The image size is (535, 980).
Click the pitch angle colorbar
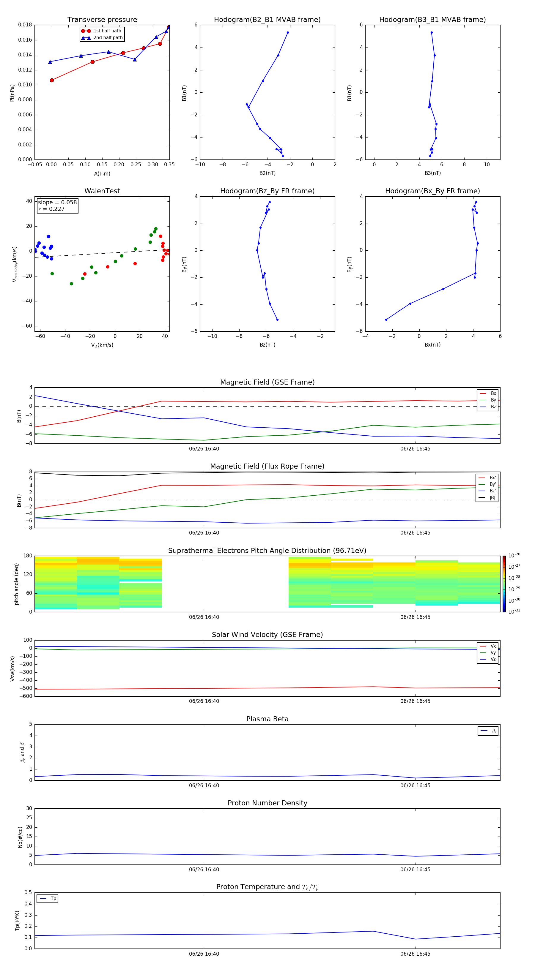tap(504, 584)
